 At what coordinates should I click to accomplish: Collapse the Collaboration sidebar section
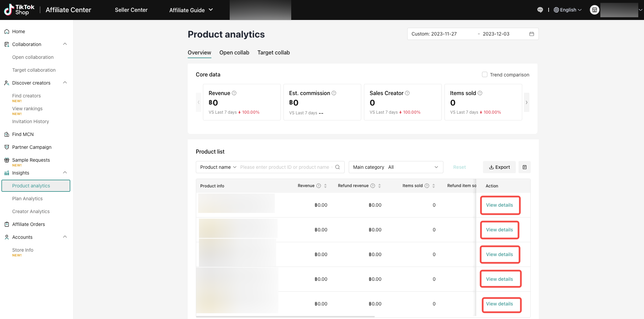[x=65, y=44]
